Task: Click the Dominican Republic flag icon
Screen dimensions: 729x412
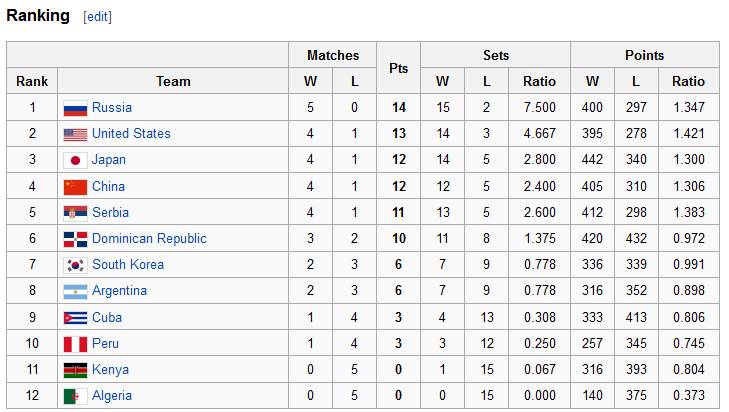Action: click(x=75, y=239)
